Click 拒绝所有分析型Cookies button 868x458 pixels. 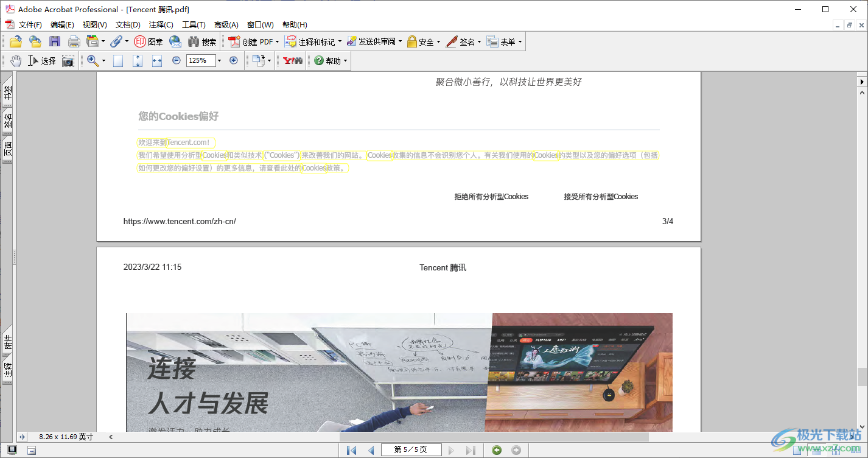tap(491, 197)
